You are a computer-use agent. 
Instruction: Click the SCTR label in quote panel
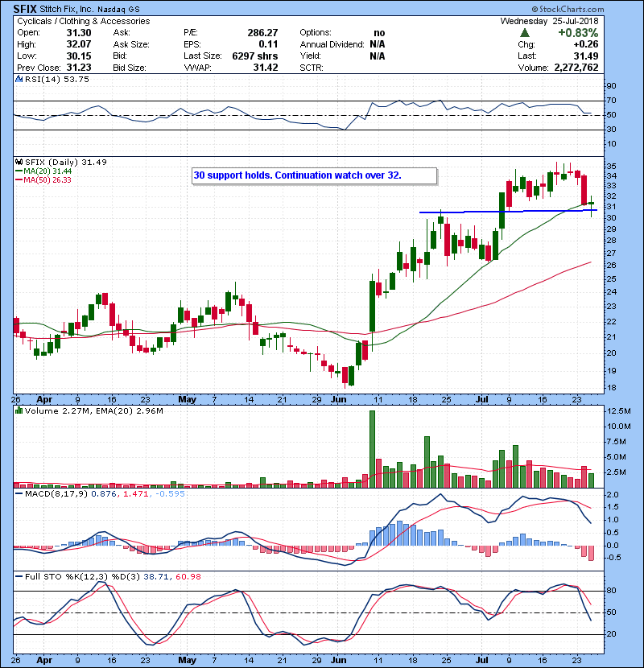point(311,68)
